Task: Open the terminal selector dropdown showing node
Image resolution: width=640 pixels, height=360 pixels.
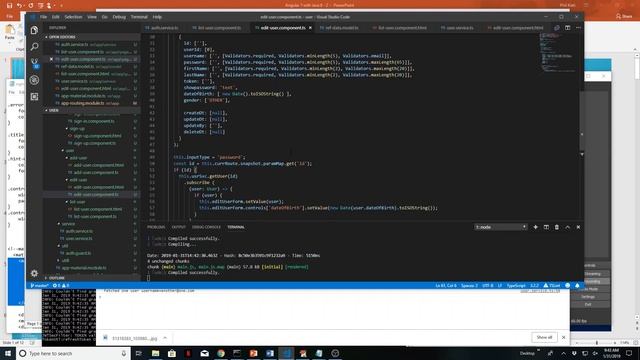Action: click(501, 227)
